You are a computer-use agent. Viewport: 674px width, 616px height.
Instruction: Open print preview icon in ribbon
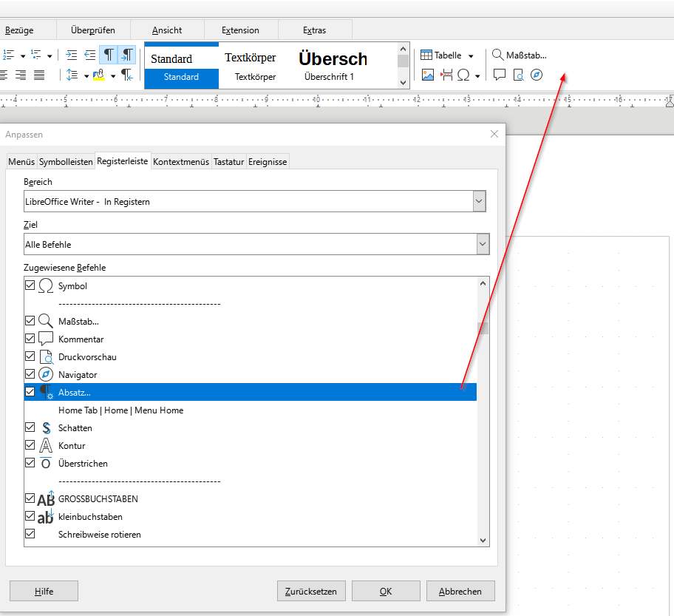tap(518, 75)
